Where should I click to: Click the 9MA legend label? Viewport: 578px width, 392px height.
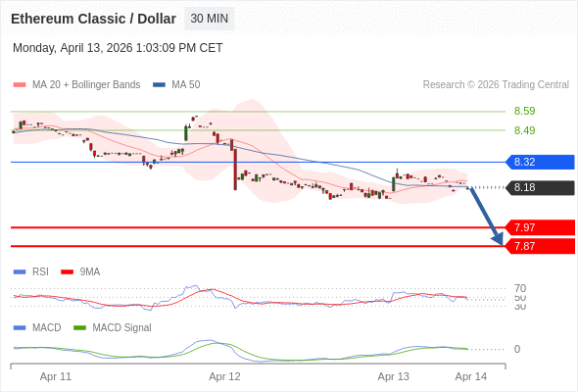pos(90,272)
